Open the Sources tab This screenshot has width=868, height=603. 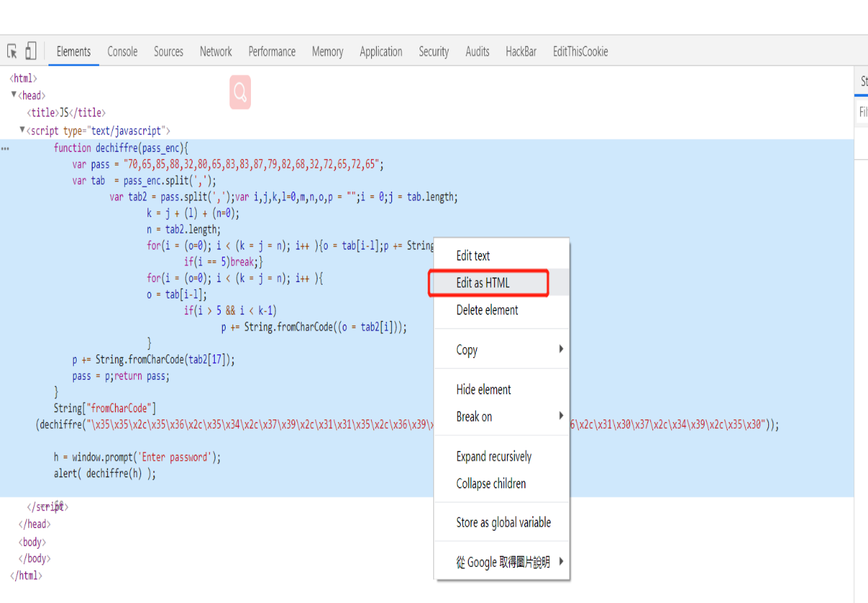point(169,51)
